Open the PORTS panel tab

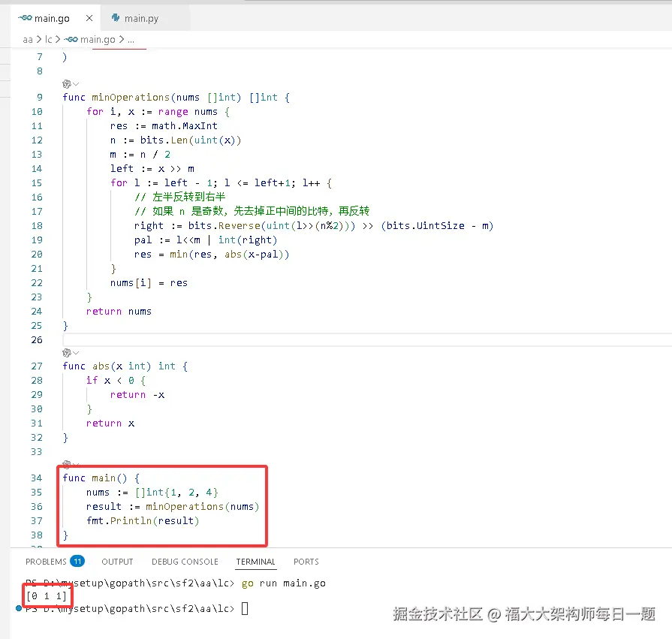[306, 562]
